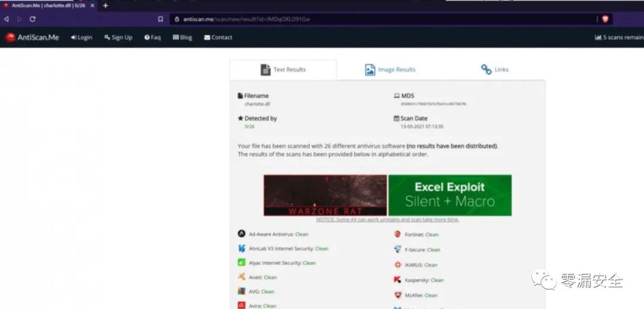Click the 0/26 detection count
Screen dimensions: 644x309
pyautogui.click(x=250, y=127)
